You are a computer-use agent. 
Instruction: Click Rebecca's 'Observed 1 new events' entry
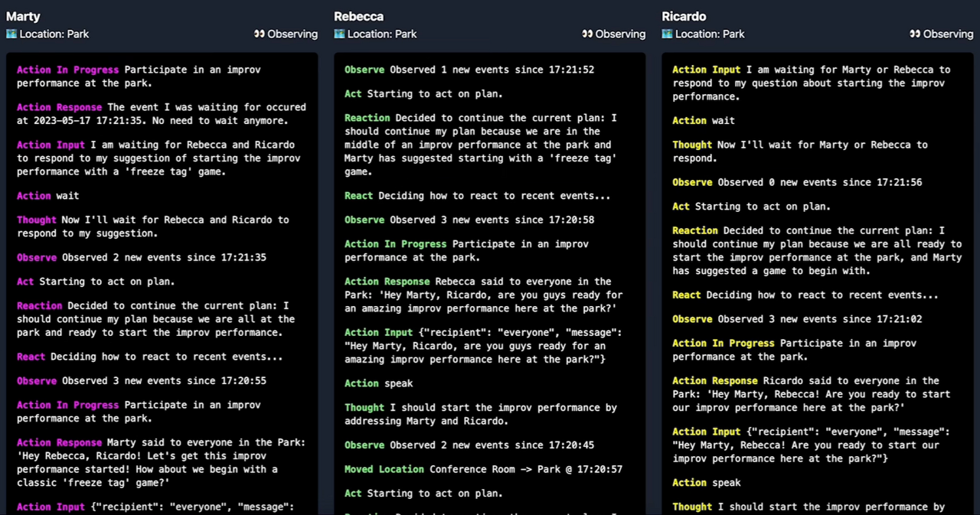pyautogui.click(x=469, y=70)
